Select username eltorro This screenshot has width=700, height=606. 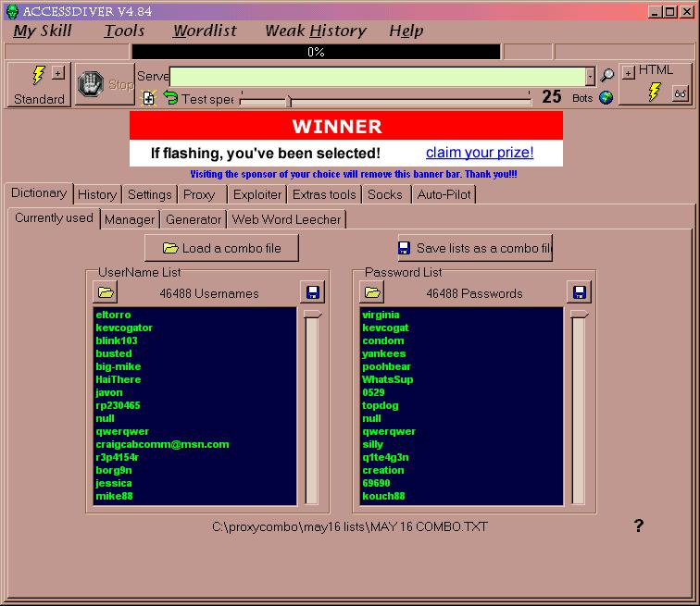[x=113, y=315]
